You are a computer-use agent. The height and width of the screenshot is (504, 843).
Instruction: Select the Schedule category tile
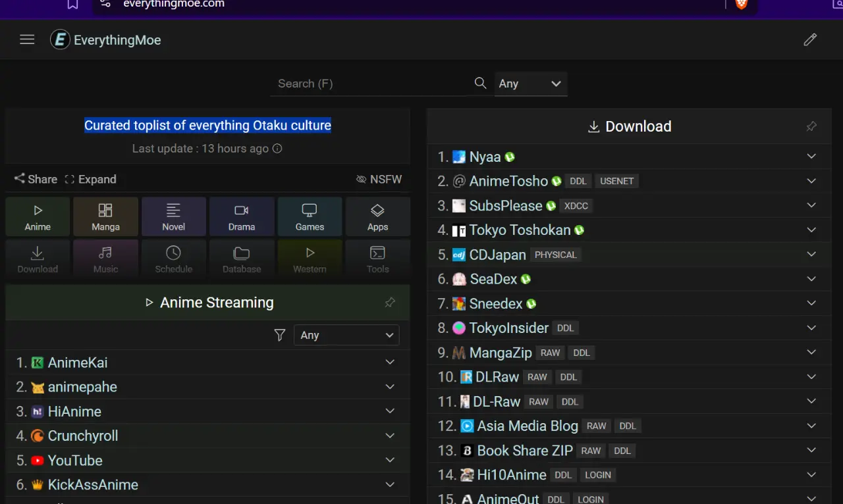[x=173, y=259]
